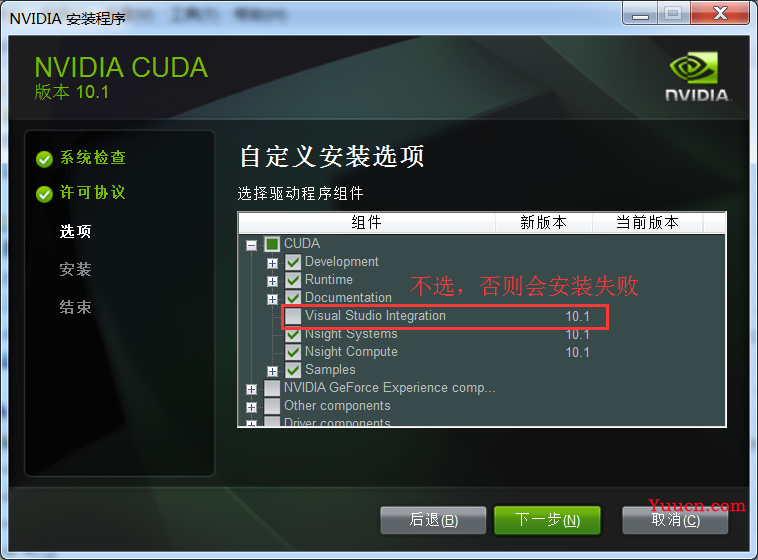
Task: Click the 下一步(N) next button
Action: (547, 520)
